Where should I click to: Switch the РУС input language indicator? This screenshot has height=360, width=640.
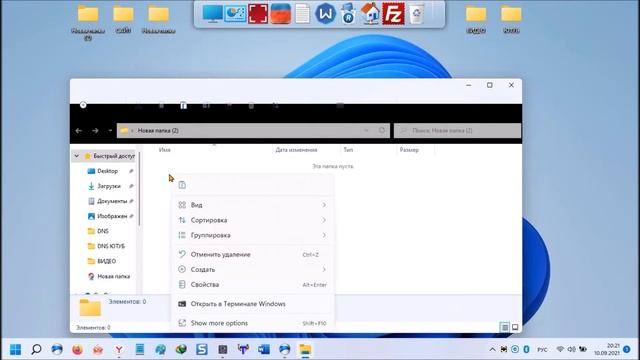pos(542,349)
